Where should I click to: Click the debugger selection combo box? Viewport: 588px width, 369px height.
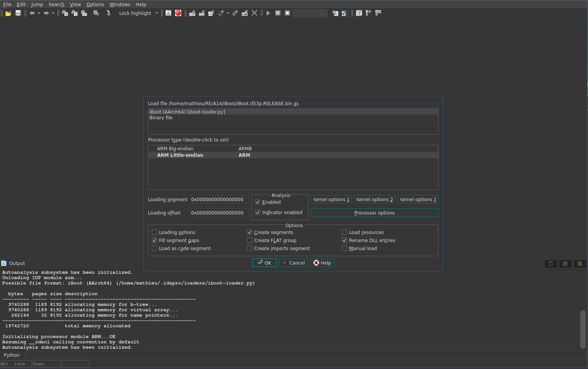[x=310, y=13]
